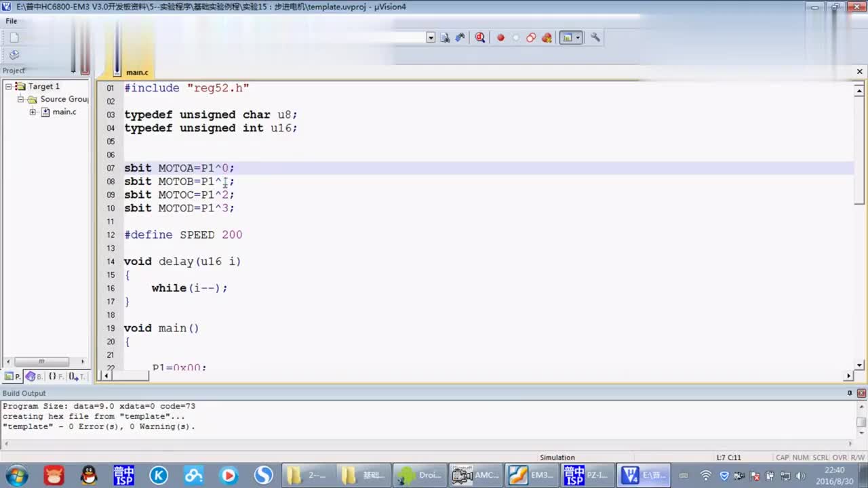Collapse the Target 1 tree node
The width and height of the screenshot is (868, 488).
[x=9, y=86]
